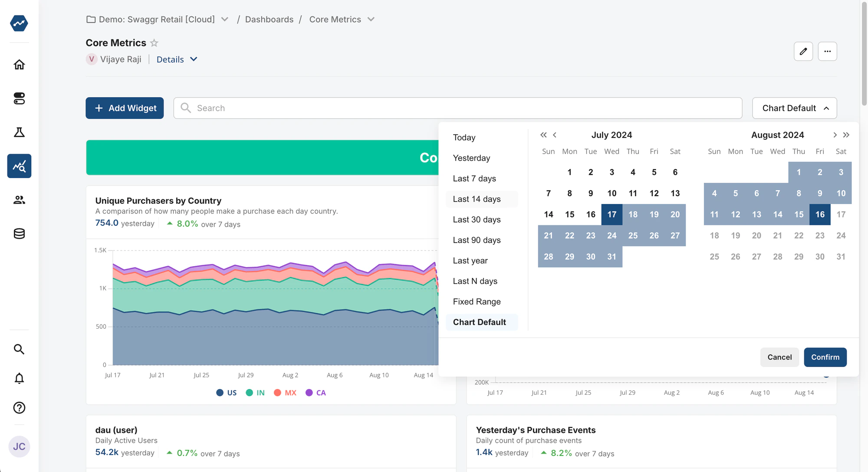Select the Metrics explorer icon in sidebar
The image size is (868, 472).
(19, 166)
